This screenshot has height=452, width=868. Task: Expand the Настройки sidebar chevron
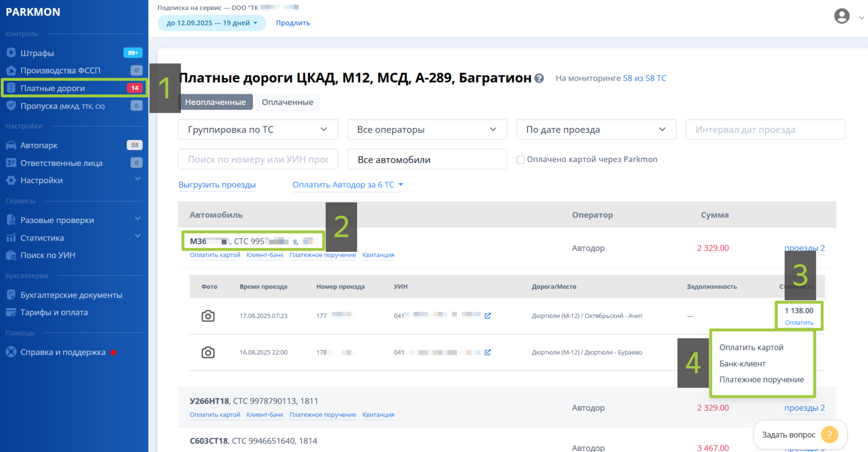pos(138,179)
